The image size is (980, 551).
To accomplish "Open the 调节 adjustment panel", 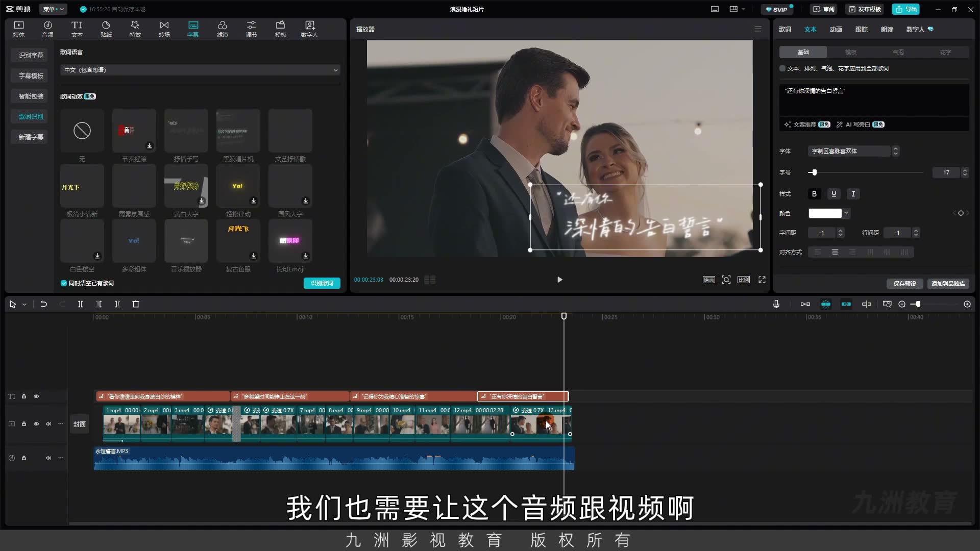I will coord(251,29).
